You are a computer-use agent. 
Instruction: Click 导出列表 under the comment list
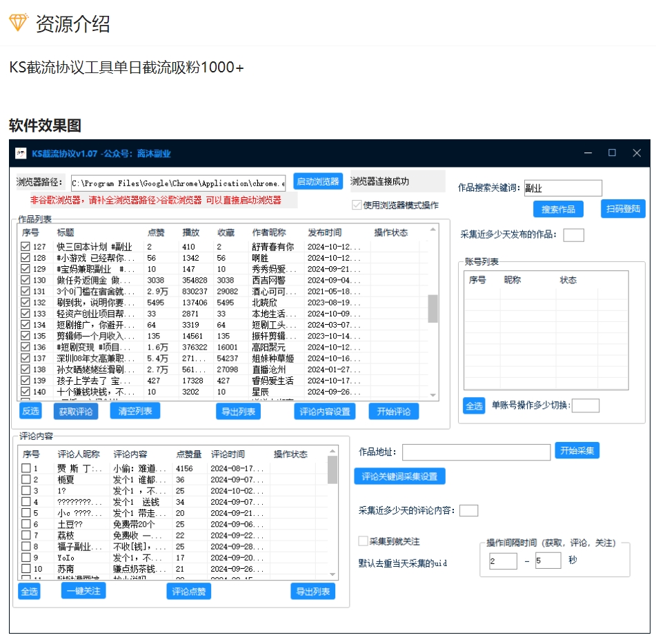click(x=313, y=592)
